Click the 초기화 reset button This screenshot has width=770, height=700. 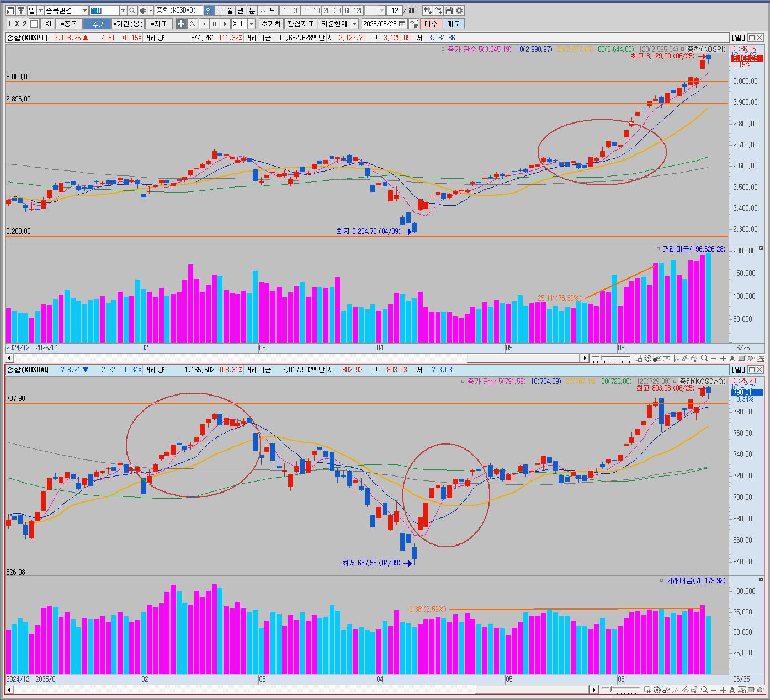270,24
